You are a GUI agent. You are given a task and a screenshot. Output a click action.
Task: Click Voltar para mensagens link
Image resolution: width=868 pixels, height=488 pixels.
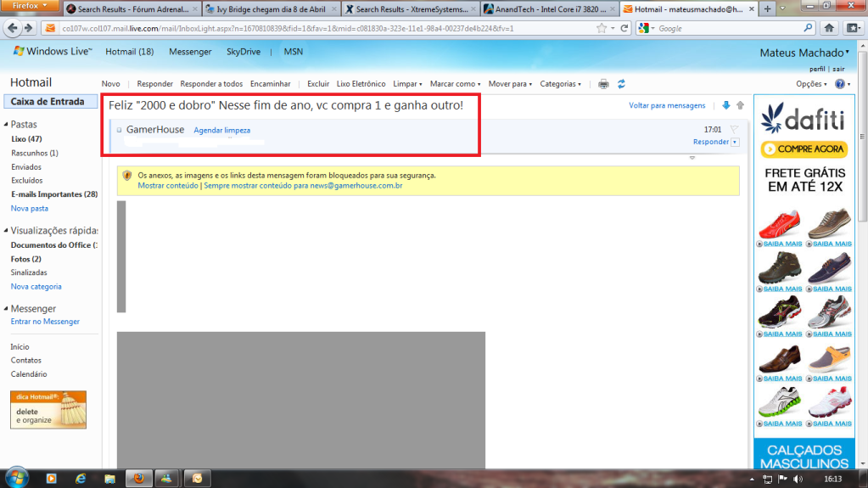(667, 105)
